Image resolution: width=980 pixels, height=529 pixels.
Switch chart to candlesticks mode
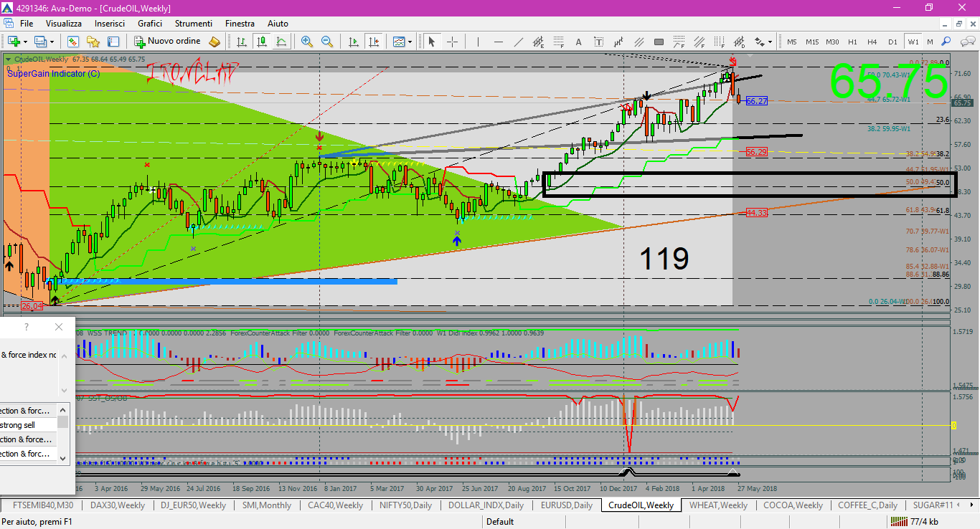[x=261, y=41]
